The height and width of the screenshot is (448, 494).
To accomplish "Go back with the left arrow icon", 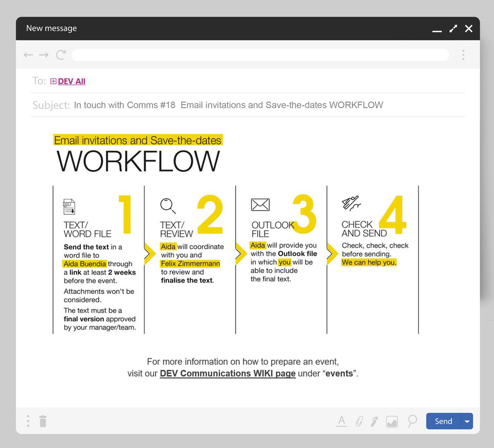I will (28, 55).
